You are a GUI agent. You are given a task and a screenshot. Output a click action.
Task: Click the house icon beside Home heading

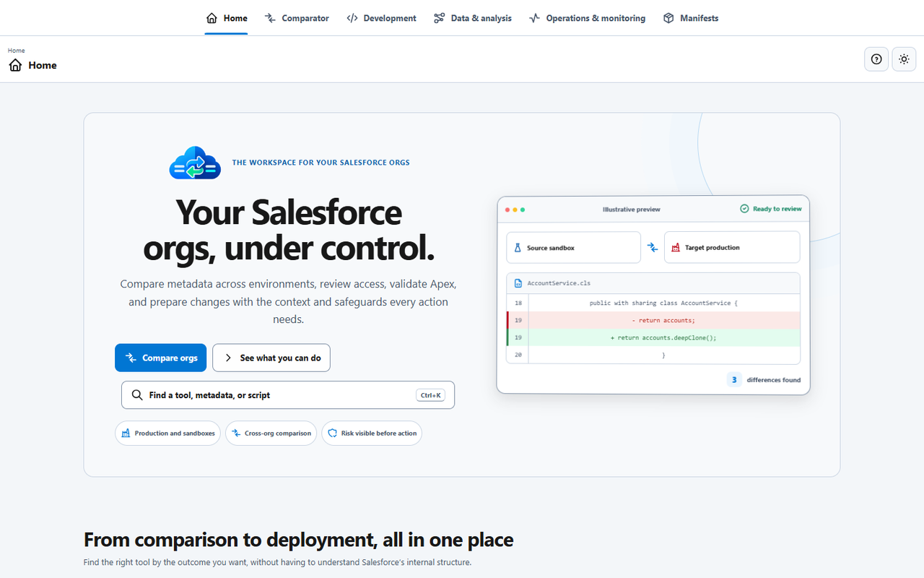(15, 65)
